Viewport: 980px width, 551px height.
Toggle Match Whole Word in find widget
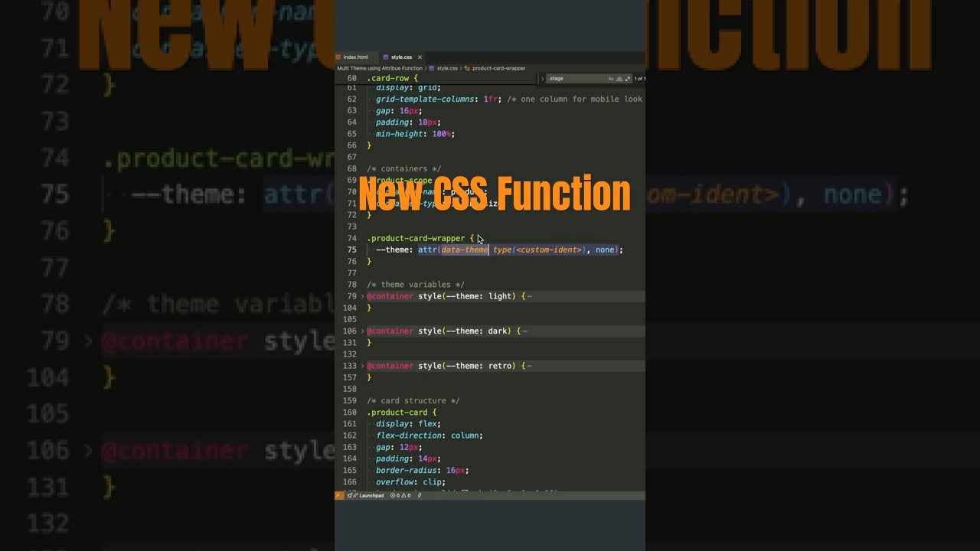[619, 78]
